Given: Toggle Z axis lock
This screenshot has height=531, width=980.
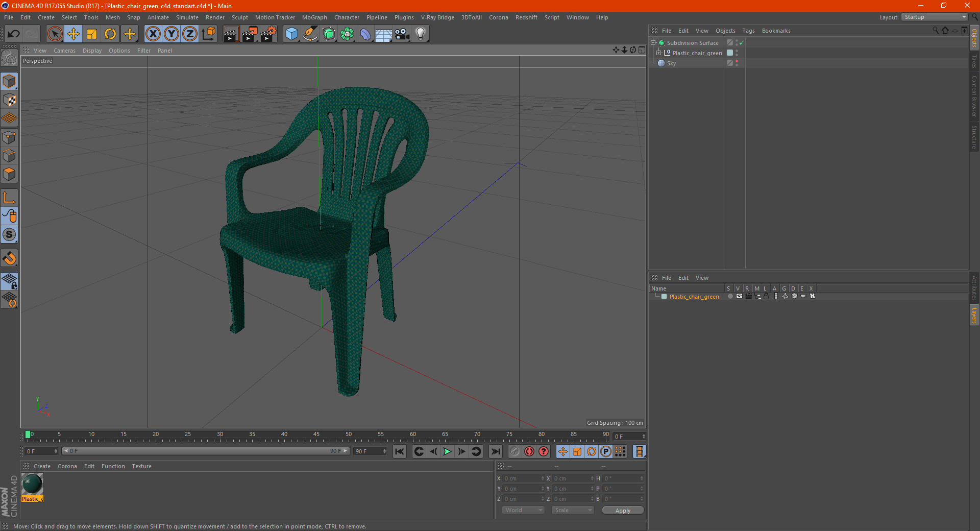Looking at the screenshot, I should coord(190,34).
